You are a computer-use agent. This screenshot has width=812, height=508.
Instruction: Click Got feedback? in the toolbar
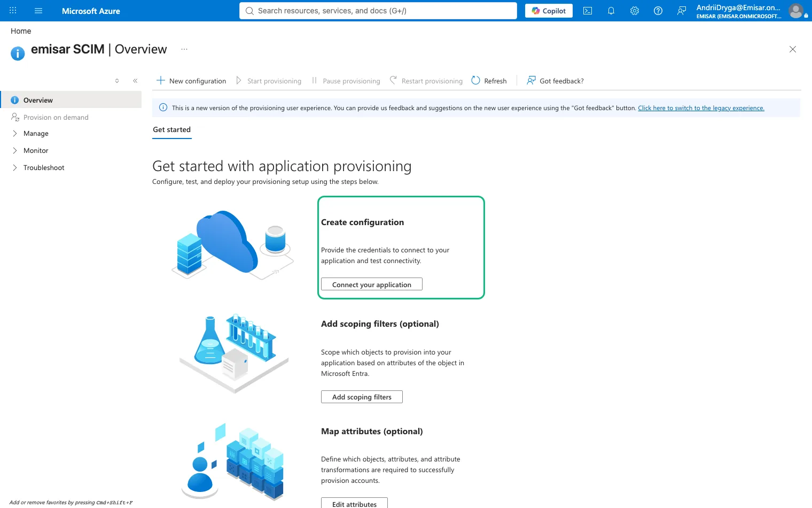tap(555, 81)
